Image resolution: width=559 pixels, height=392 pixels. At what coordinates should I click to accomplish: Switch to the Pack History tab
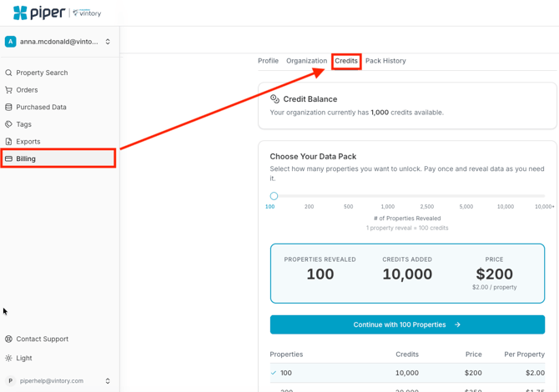click(x=385, y=61)
